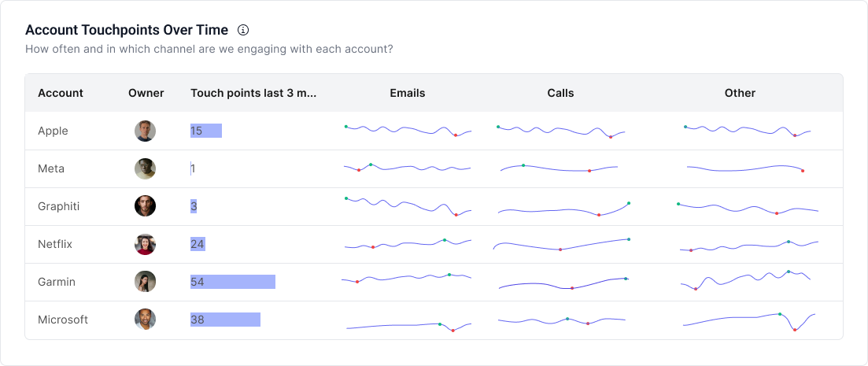Image resolution: width=868 pixels, height=366 pixels.
Task: Sort by Touch points last 3 months header
Action: pyautogui.click(x=253, y=93)
